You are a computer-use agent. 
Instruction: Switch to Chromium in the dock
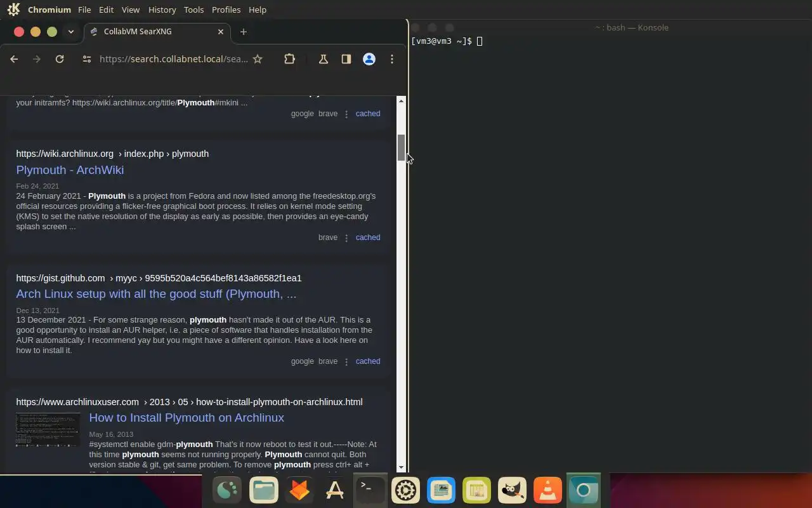coord(584,490)
